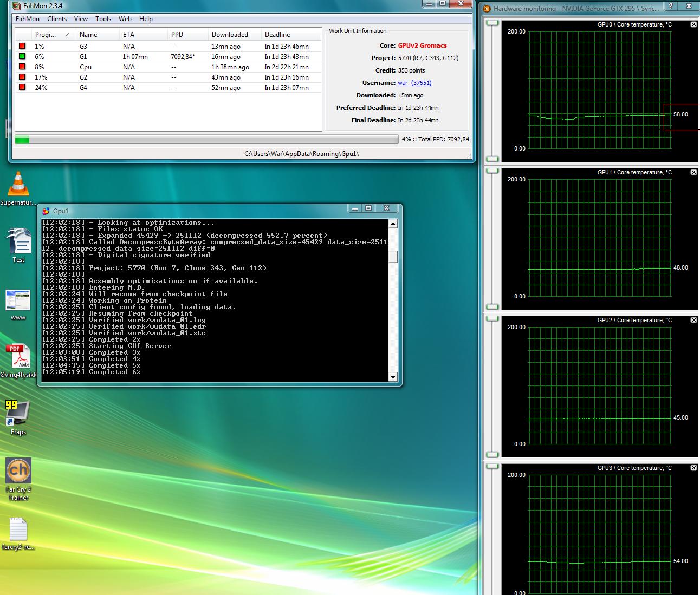Open the View menu in FahMon
The width and height of the screenshot is (700, 595).
(x=81, y=19)
